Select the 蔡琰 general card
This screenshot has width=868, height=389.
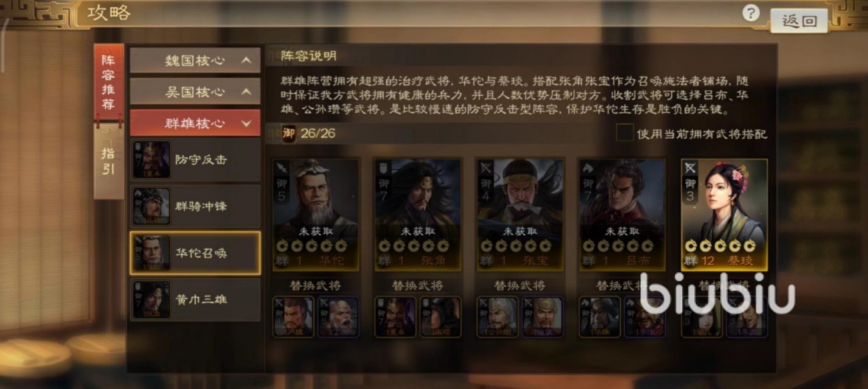(x=724, y=214)
